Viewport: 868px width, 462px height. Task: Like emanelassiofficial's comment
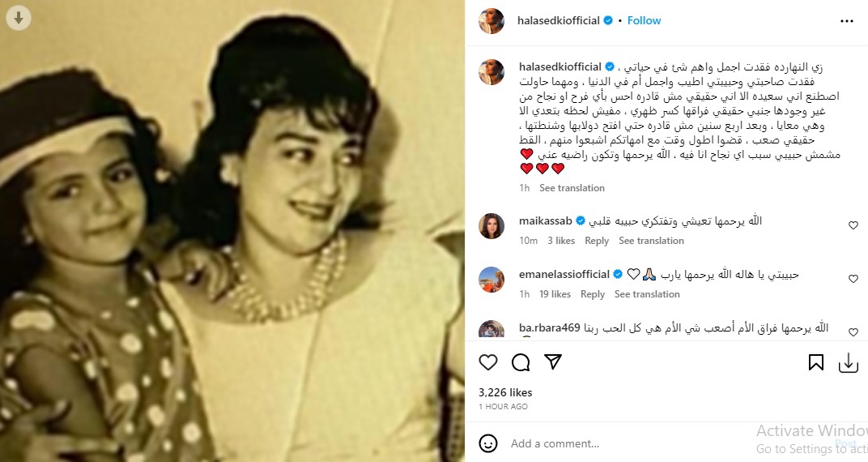tap(853, 279)
